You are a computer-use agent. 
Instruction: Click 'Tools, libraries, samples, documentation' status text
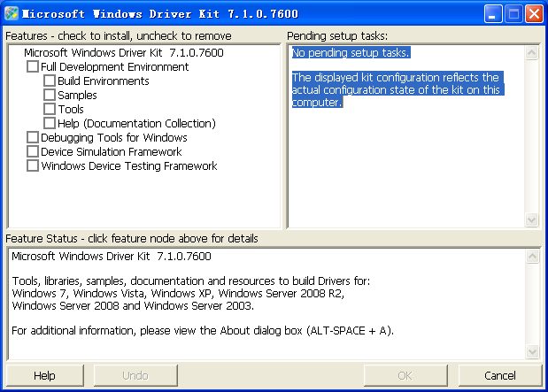coord(191,281)
